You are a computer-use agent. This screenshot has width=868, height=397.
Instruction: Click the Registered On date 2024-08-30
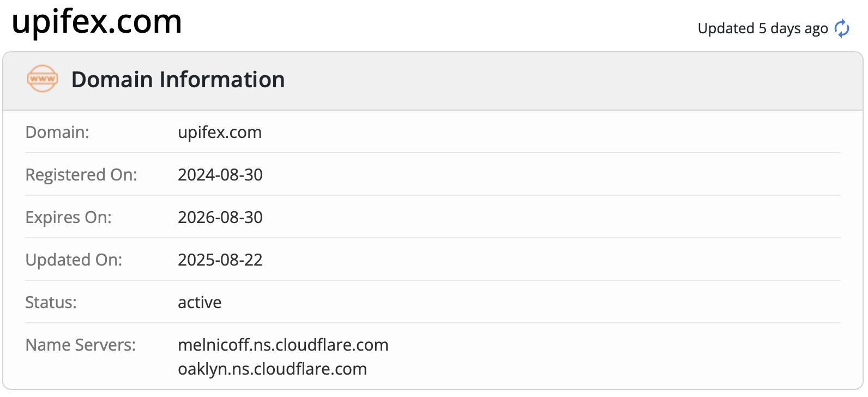coord(220,175)
